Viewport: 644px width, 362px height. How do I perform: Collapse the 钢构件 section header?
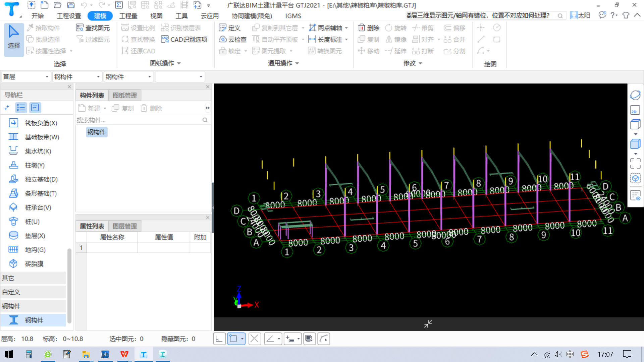[x=34, y=306]
